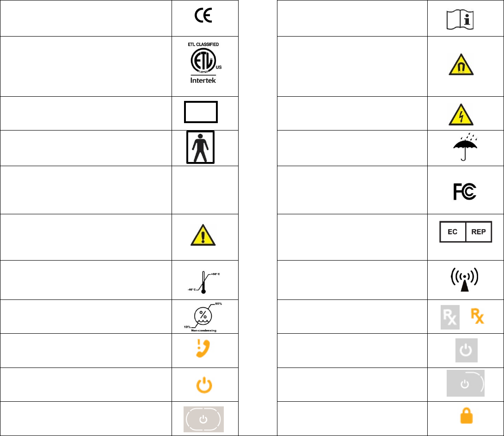This screenshot has width=504, height=436.
Task: Click the orange padlock icon
Action: click(x=465, y=417)
